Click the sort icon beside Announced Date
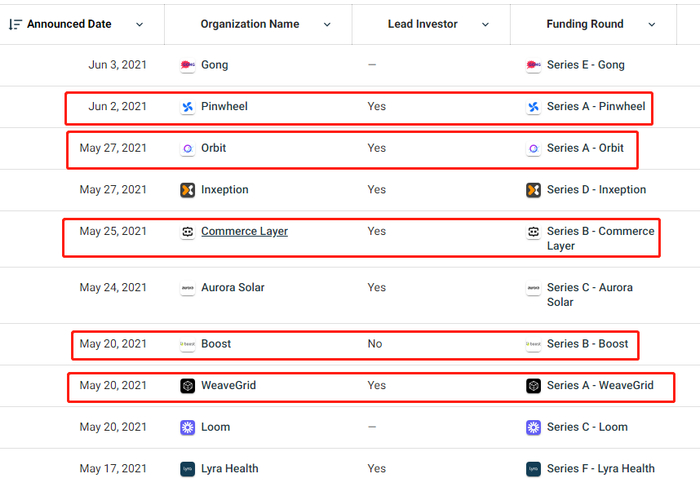Screen dimensions: 700x487 coord(15,24)
